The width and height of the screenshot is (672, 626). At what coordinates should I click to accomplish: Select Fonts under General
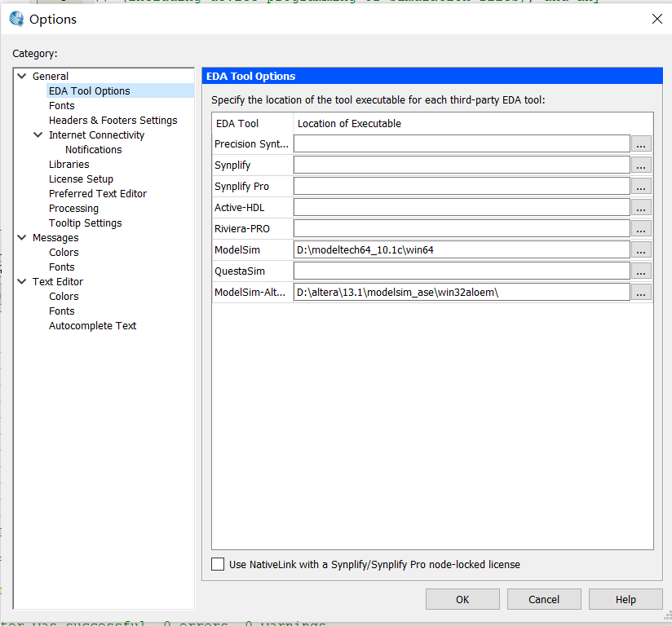coord(62,105)
